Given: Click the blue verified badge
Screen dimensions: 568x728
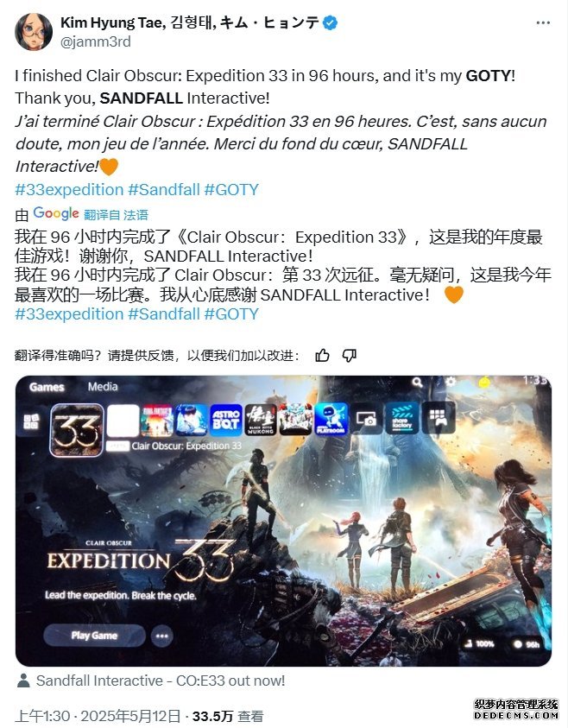Looking at the screenshot, I should (x=331, y=22).
